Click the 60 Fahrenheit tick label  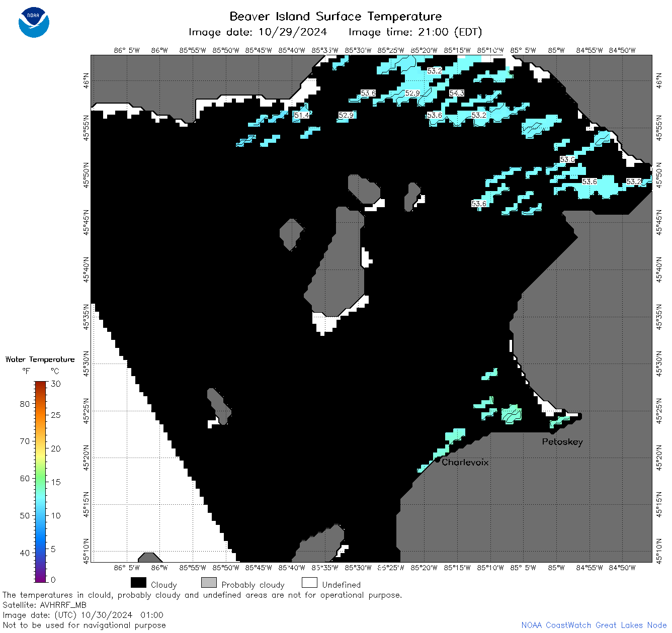[25, 478]
